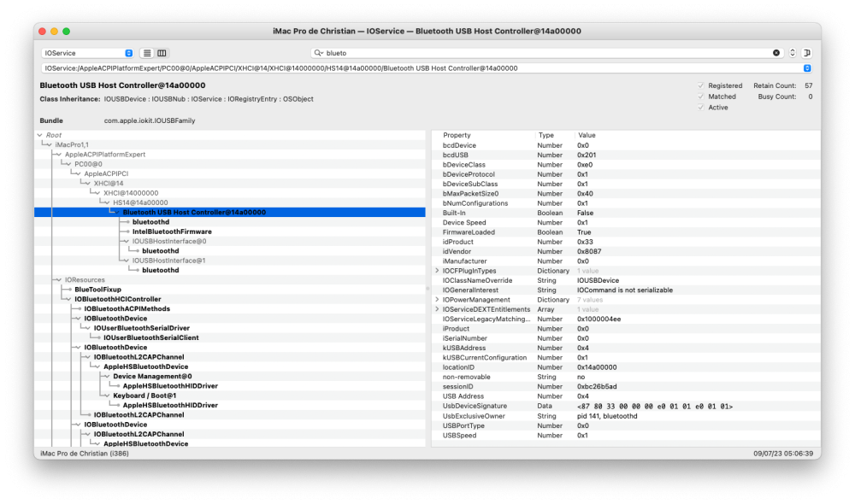Select the IOUserBluetoothSerialClient item
The image size is (855, 504).
[151, 337]
